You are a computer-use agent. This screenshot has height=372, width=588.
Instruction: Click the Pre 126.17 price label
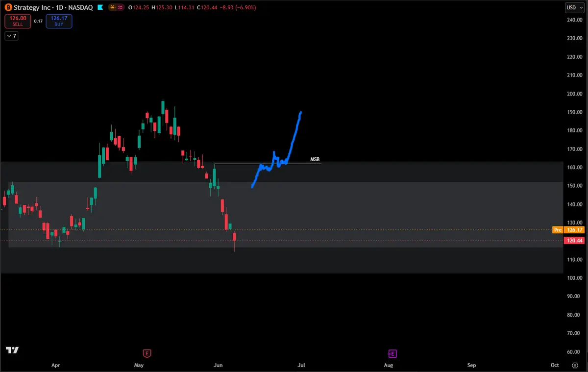(568, 229)
